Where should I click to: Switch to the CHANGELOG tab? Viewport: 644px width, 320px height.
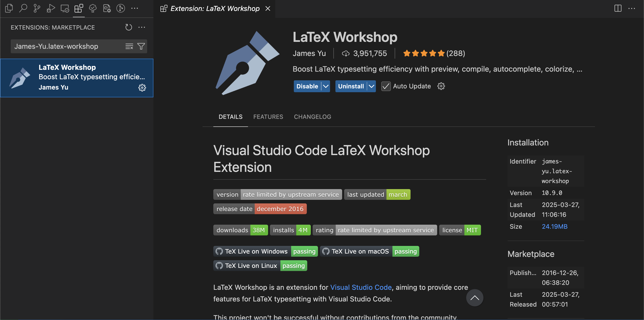[x=312, y=117]
